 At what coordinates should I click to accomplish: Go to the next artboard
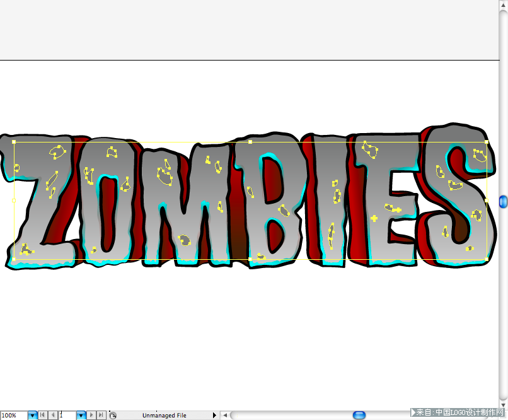pos(91,415)
